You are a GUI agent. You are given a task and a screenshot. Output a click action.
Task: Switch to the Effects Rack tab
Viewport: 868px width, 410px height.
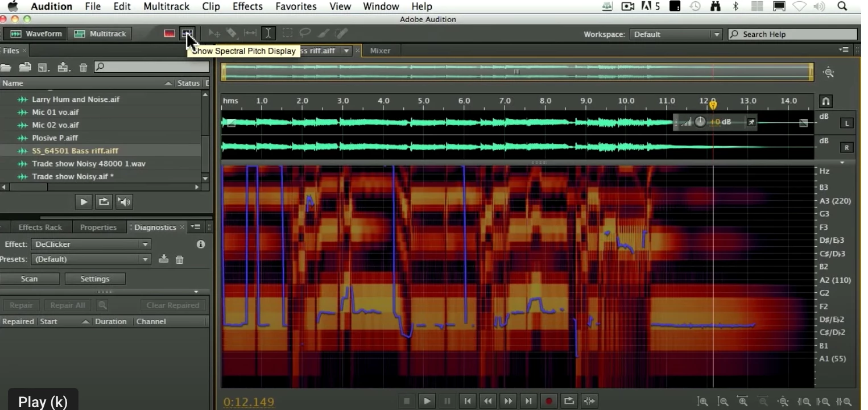(x=40, y=227)
